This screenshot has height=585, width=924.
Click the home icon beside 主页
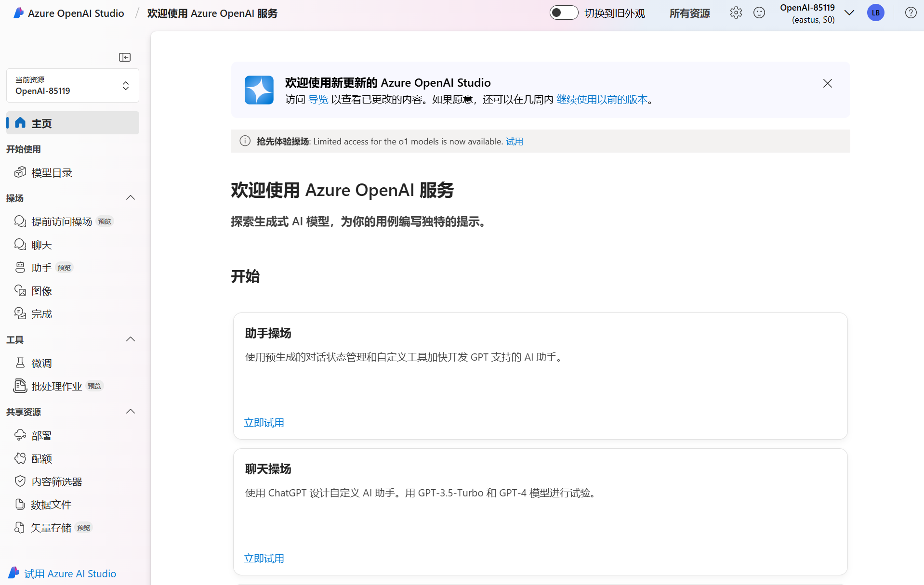tap(20, 123)
